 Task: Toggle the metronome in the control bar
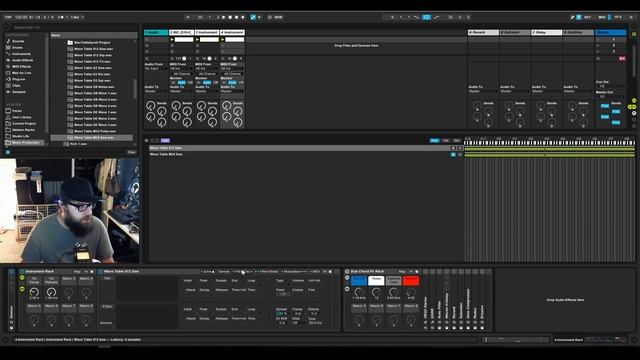[x=62, y=17]
